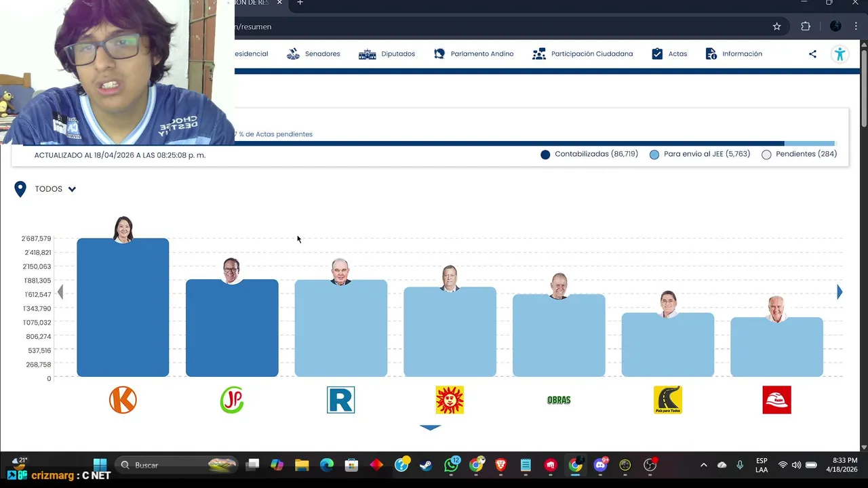Click the share icon in navigation bar

[812, 54]
